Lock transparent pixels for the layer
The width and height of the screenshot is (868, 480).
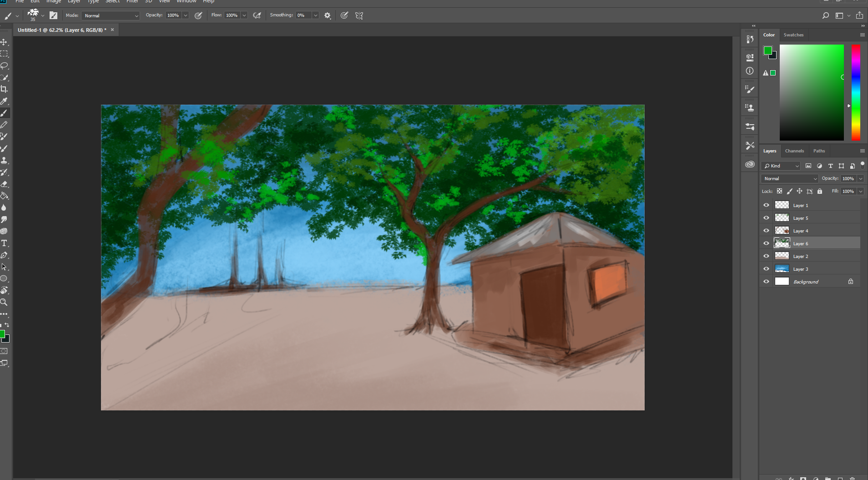click(779, 191)
